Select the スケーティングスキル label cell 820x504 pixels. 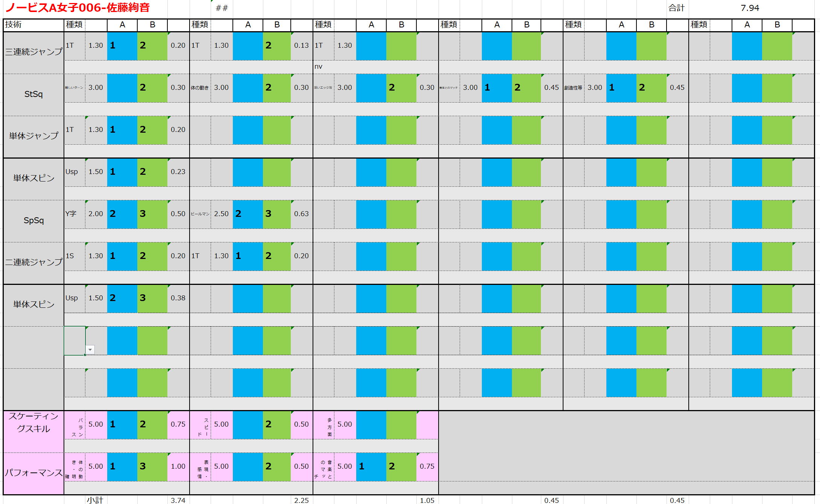(x=33, y=422)
